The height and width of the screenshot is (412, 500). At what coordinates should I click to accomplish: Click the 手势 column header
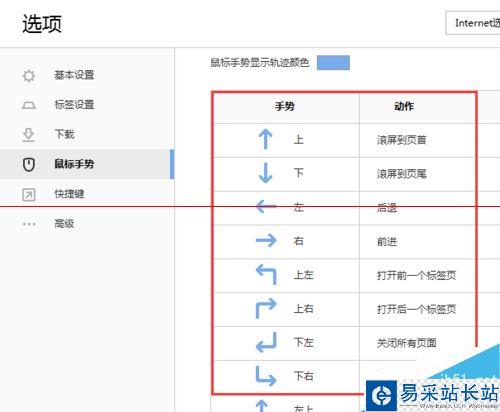pos(285,107)
